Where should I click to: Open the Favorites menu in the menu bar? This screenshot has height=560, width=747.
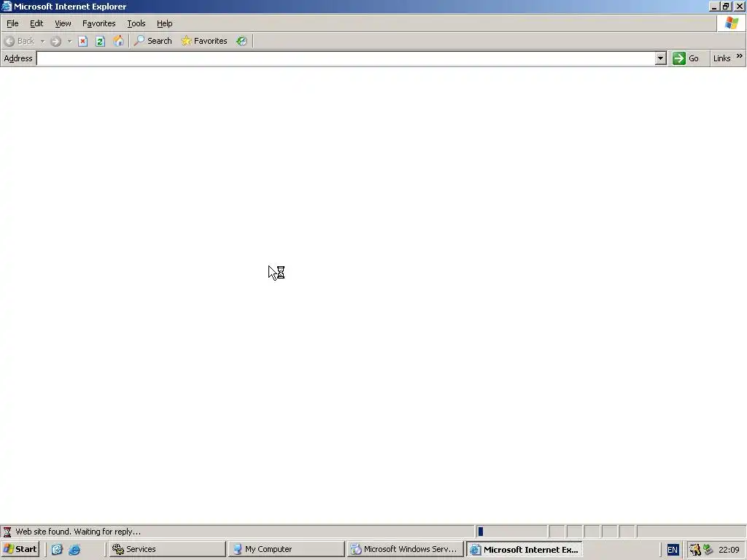point(98,23)
